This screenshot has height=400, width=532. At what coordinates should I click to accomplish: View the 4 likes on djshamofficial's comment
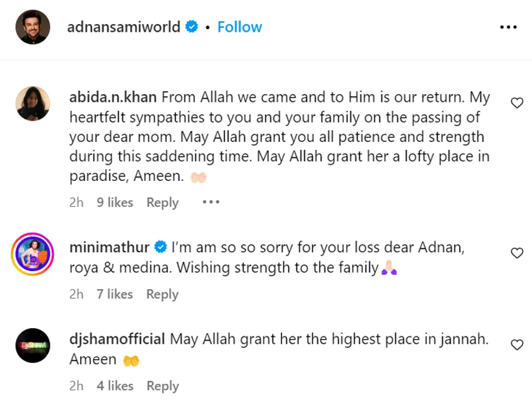point(115,386)
